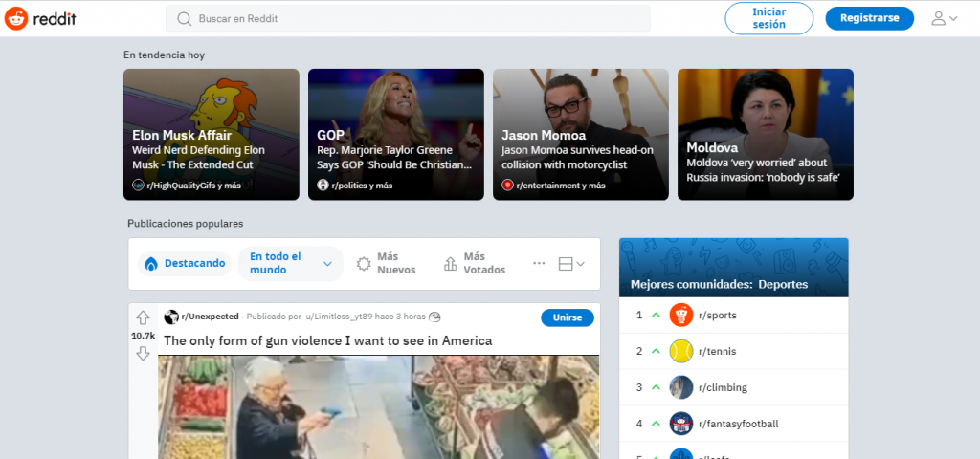Viewport: 980px width, 459px height.
Task: Open the Moldova trending card
Action: (765, 134)
